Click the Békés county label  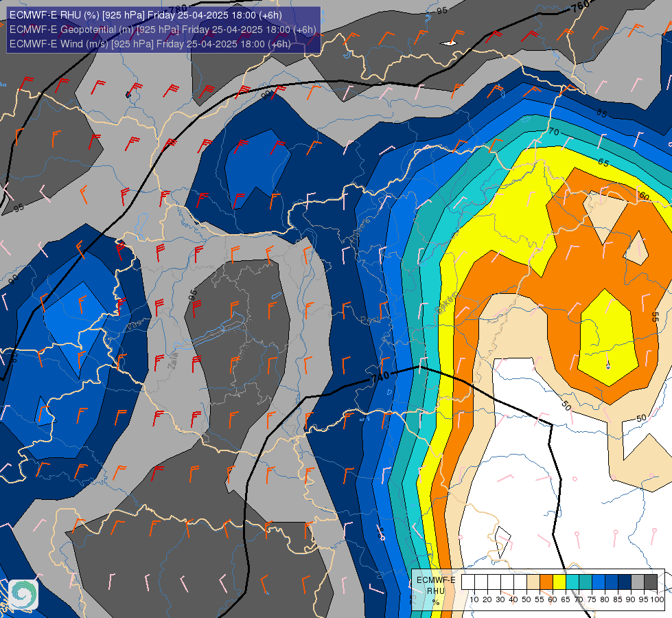pyautogui.click(x=446, y=302)
